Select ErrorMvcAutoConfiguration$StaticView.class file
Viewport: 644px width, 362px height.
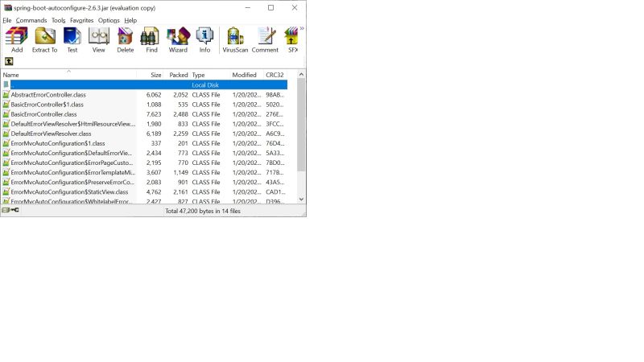click(x=145, y=192)
